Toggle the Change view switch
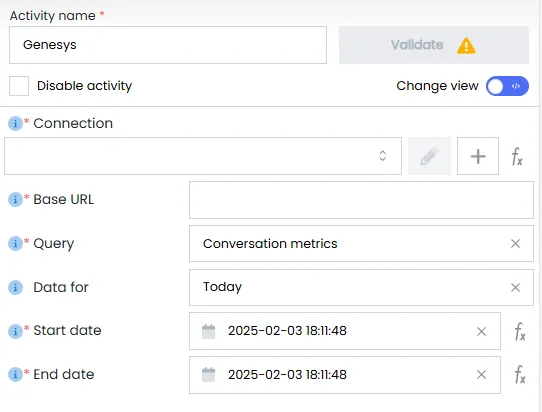This screenshot has width=542, height=412. pyautogui.click(x=507, y=86)
